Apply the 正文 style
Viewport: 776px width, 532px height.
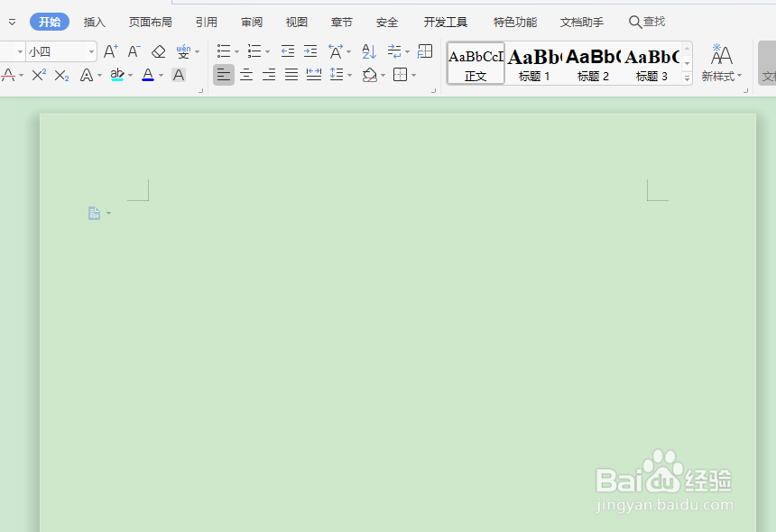[x=476, y=63]
